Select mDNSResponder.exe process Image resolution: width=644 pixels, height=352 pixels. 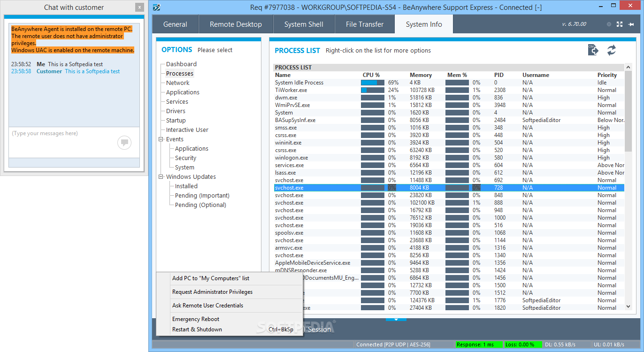point(449,270)
